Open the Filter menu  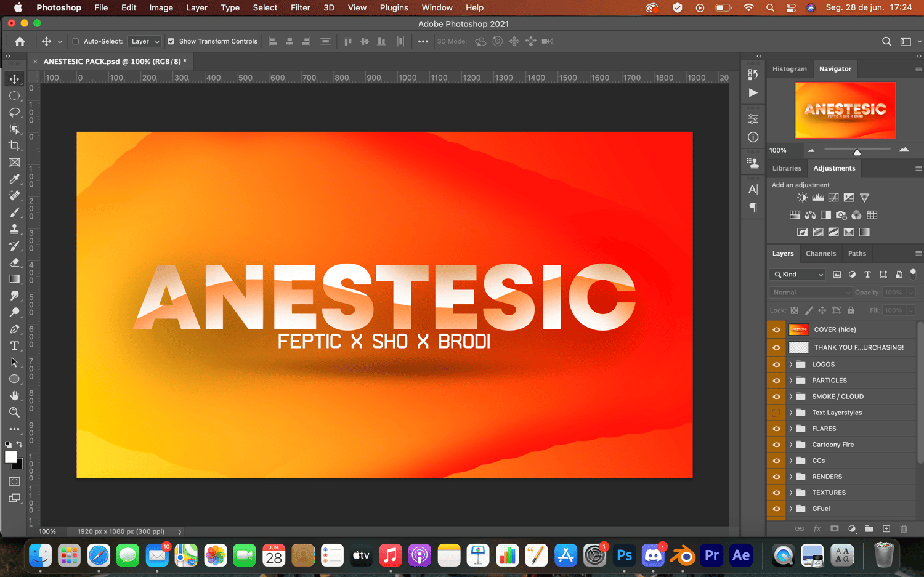pos(300,7)
